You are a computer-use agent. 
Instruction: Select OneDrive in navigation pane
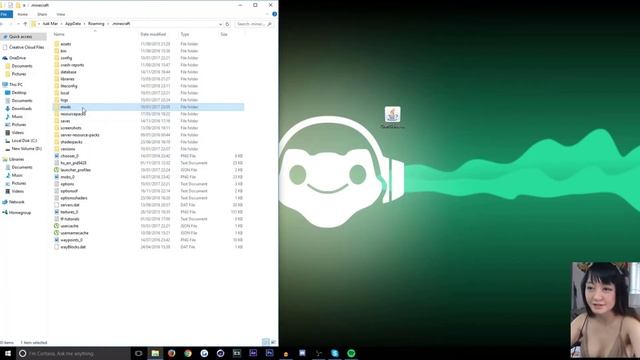[x=18, y=58]
